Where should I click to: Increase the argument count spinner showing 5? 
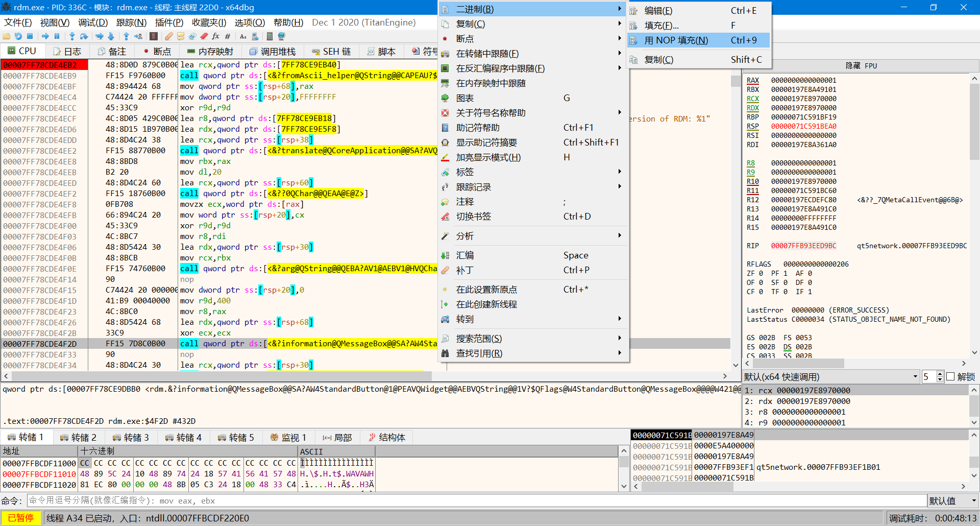(x=940, y=374)
